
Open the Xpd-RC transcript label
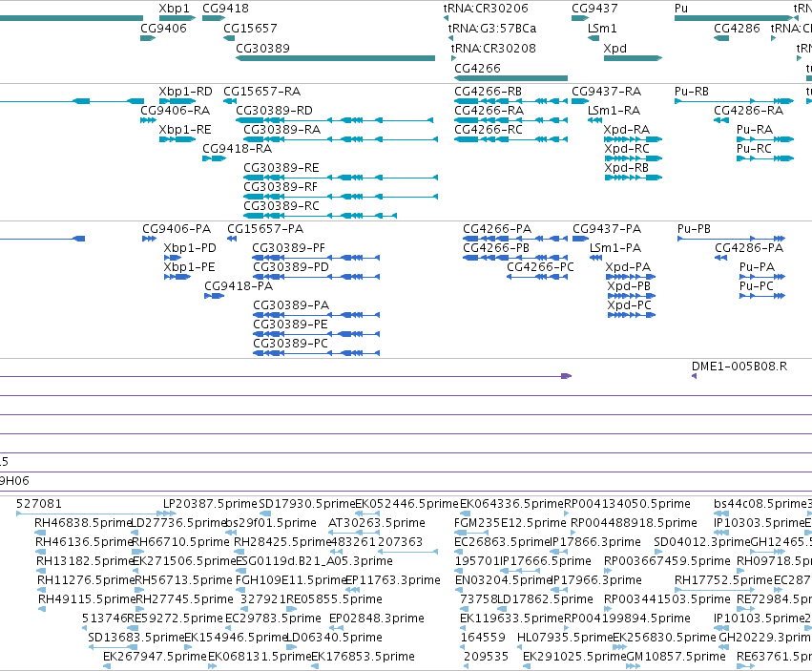click(x=627, y=149)
